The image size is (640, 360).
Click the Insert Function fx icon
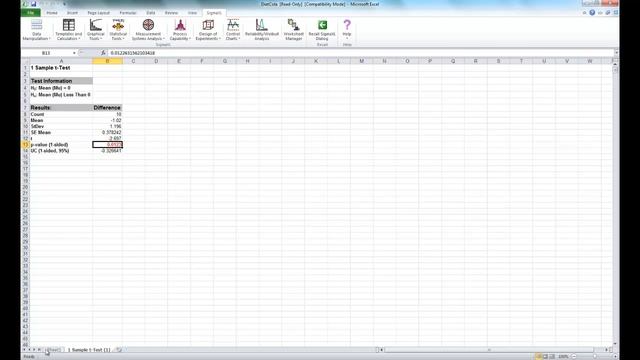[103, 53]
